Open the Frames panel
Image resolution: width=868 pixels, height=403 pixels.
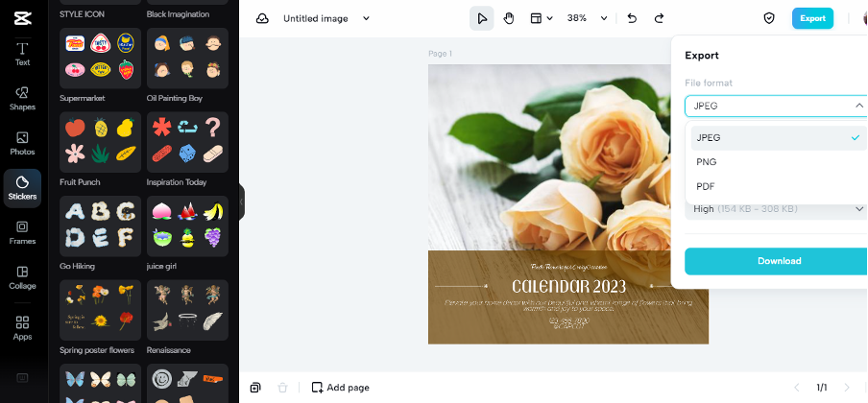click(x=22, y=232)
